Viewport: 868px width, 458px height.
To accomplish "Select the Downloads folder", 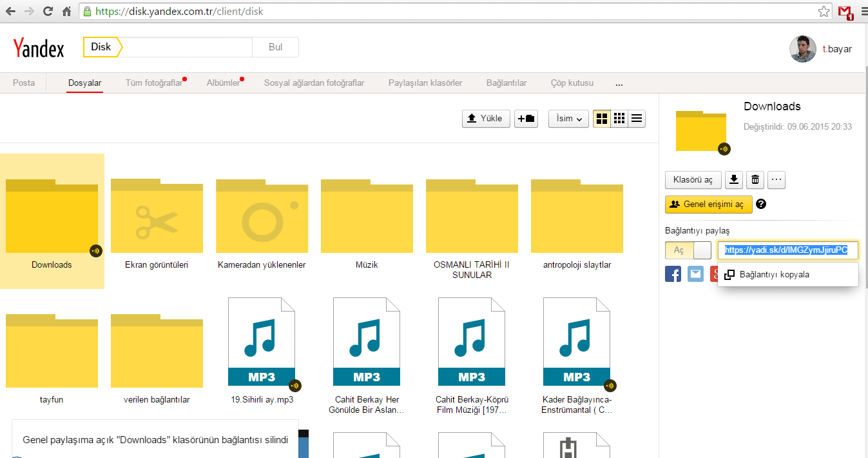I will [x=52, y=221].
